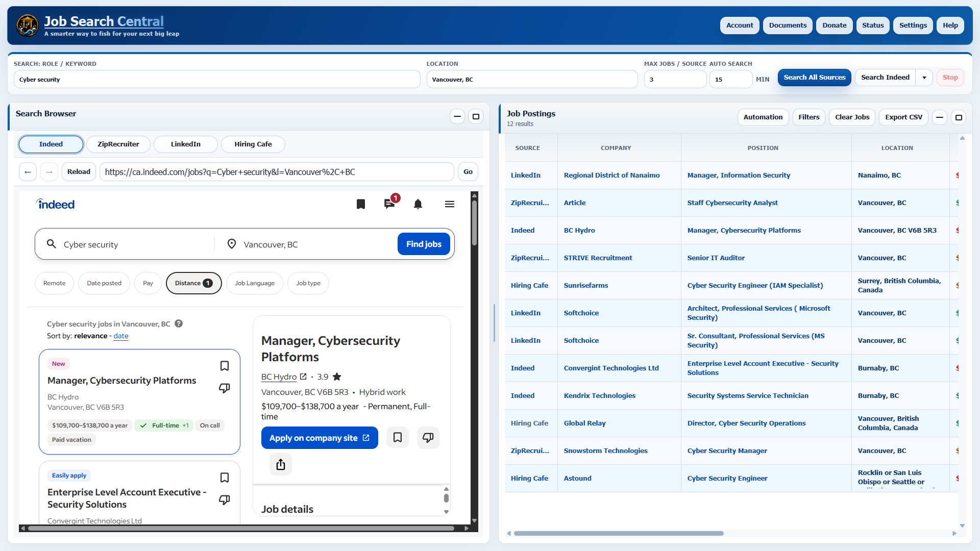Screen dimensions: 980x551
Task: Mark Manager, Cybersecurity Platforms card not interested
Action: pyautogui.click(x=225, y=388)
